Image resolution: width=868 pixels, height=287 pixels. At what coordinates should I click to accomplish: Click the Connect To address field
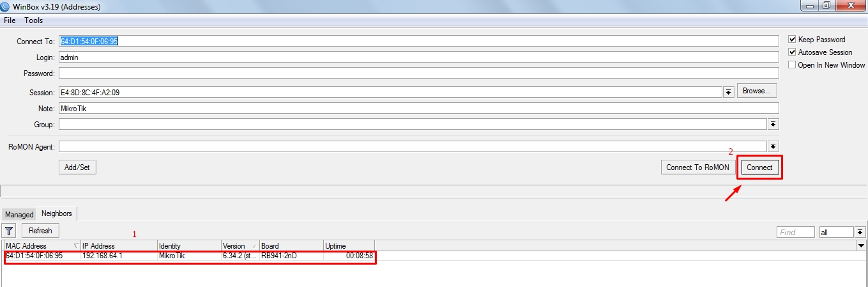click(x=419, y=41)
